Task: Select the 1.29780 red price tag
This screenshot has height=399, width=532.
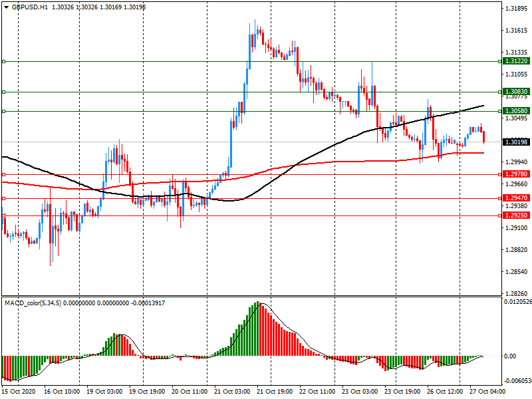Action: 516,174
